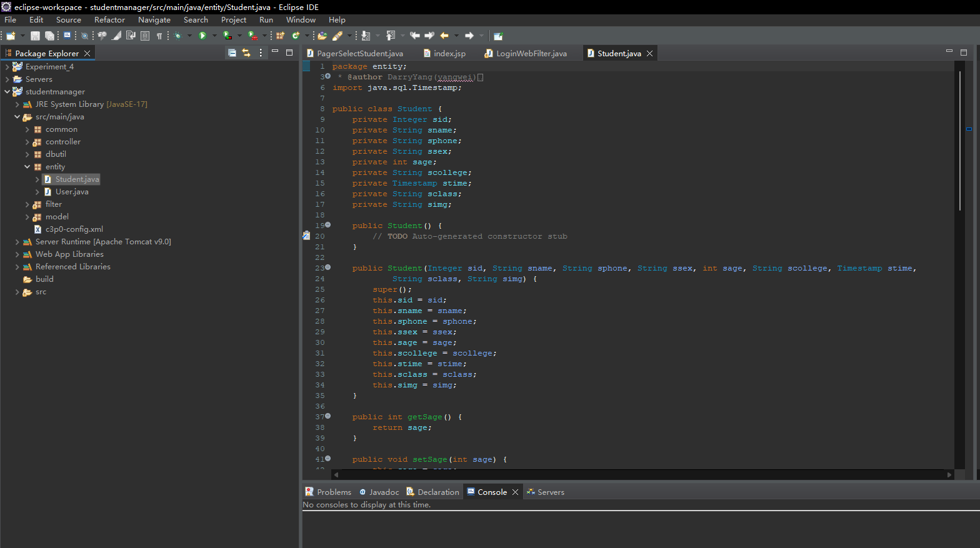Image resolution: width=980 pixels, height=548 pixels.
Task: Switch to the LoginWebFilter.java tab
Action: (x=531, y=54)
